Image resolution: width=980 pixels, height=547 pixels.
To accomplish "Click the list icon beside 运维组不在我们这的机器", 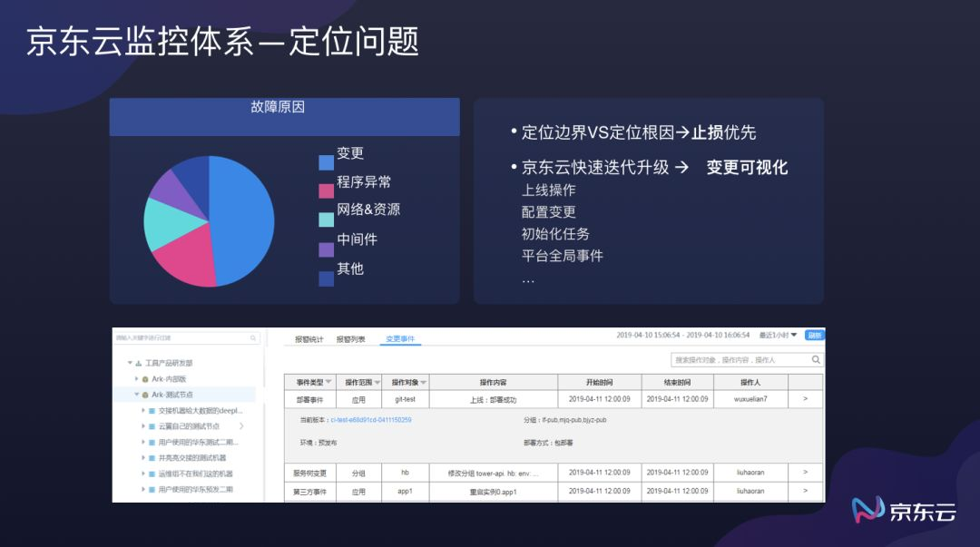I will 152,474.
